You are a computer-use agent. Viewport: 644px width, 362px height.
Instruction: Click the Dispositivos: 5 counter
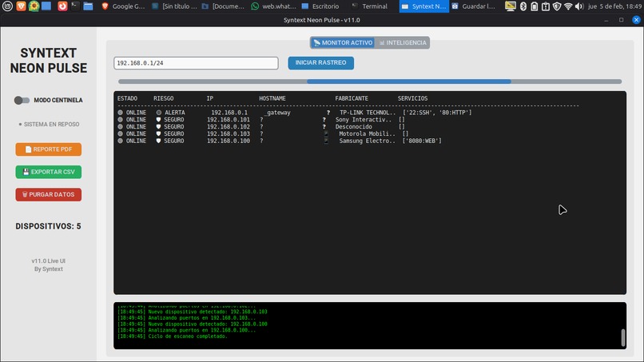[x=49, y=226]
